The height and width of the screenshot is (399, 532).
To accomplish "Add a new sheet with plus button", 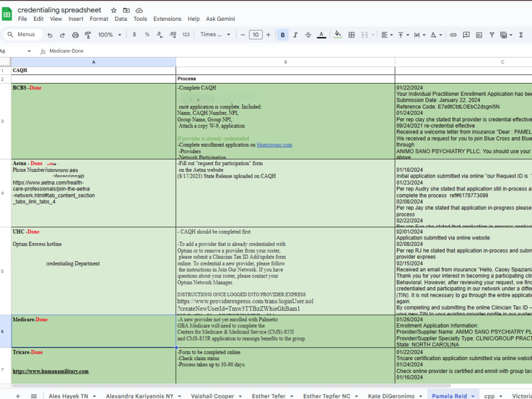I will (18, 396).
